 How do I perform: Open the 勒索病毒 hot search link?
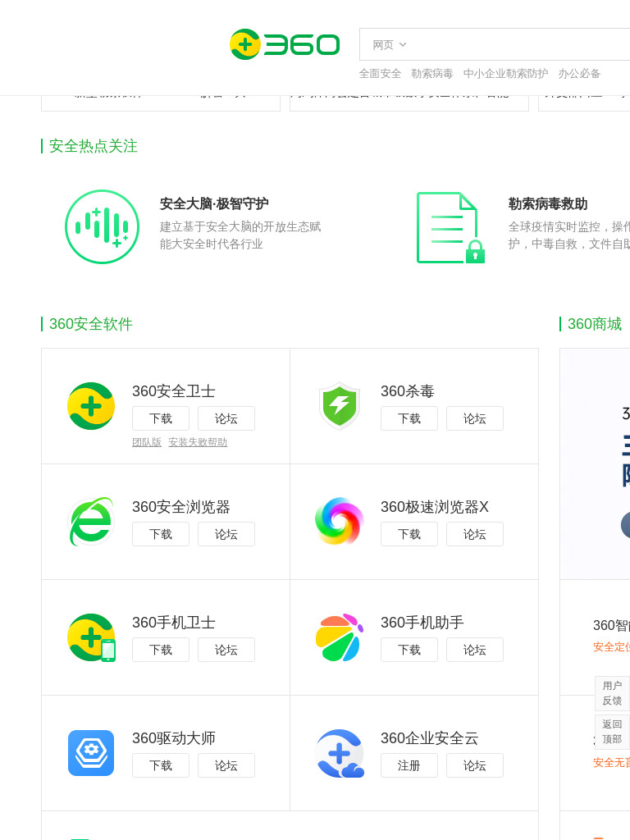click(x=431, y=73)
